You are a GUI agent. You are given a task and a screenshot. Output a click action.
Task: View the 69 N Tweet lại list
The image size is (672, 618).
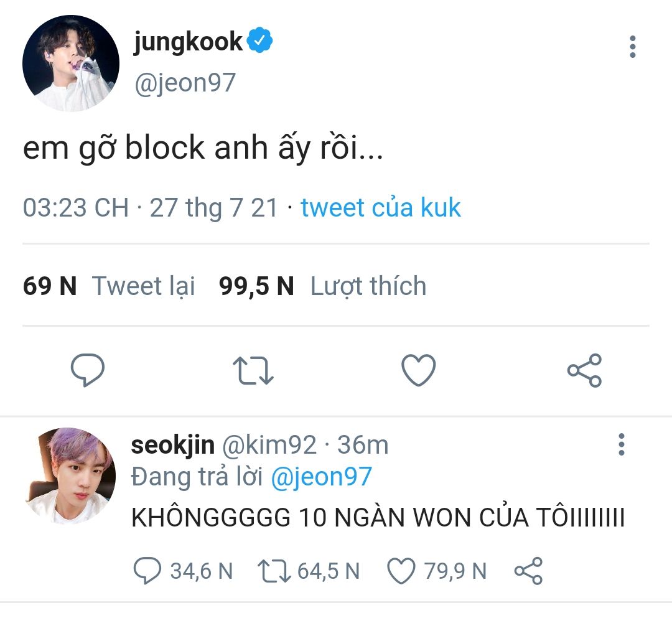click(x=109, y=286)
